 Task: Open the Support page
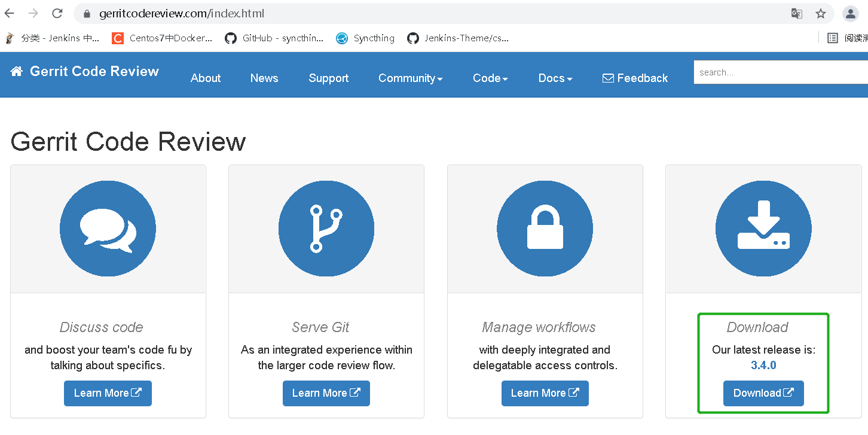click(x=329, y=78)
